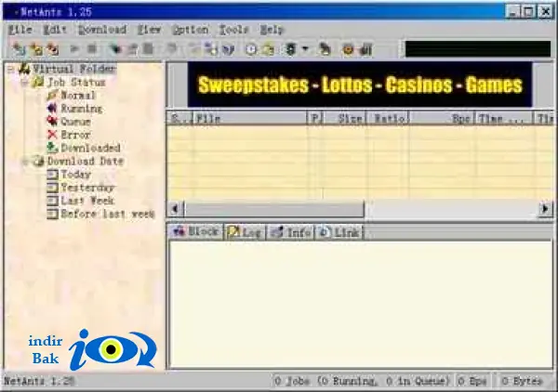The height and width of the screenshot is (392, 558).
Task: Click the '0 Jobs (0 Running, 0 in Queue)' status text
Action: [x=362, y=382]
